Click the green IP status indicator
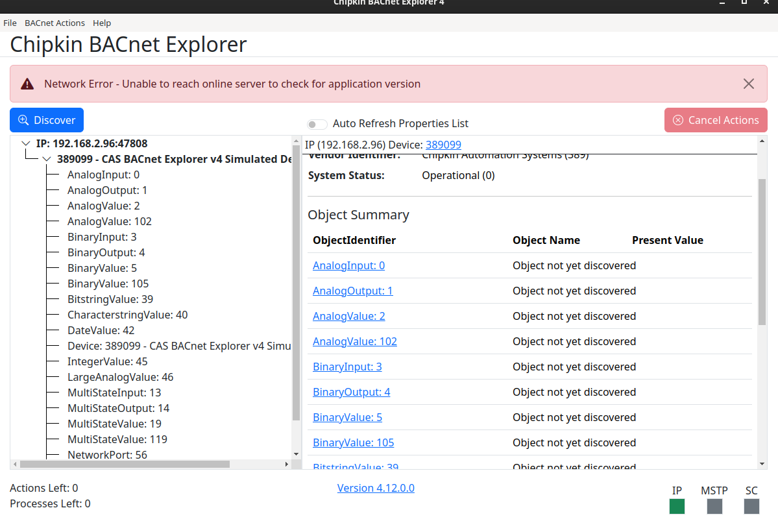This screenshot has height=532, width=778. pyautogui.click(x=677, y=506)
